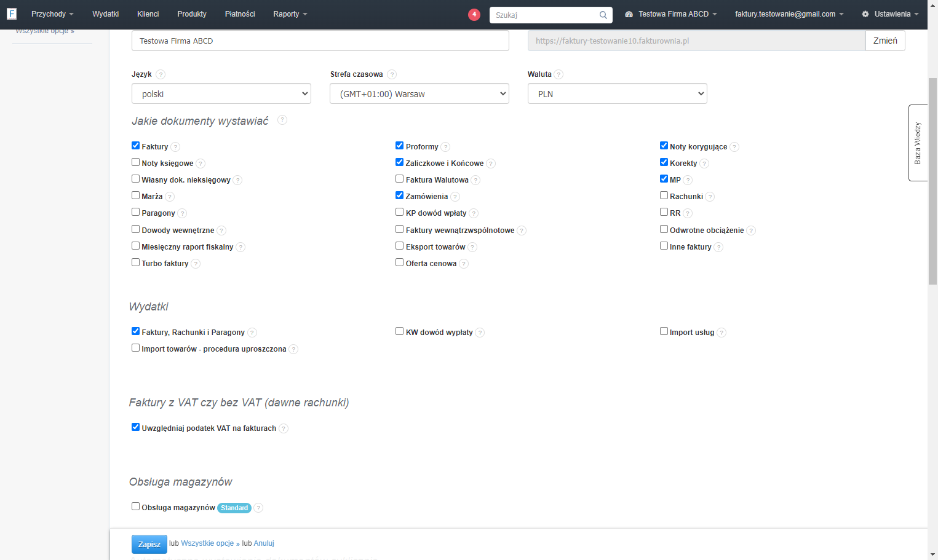This screenshot has width=938, height=560.
Task: Click the Fakturownia logo icon
Action: coord(12,14)
